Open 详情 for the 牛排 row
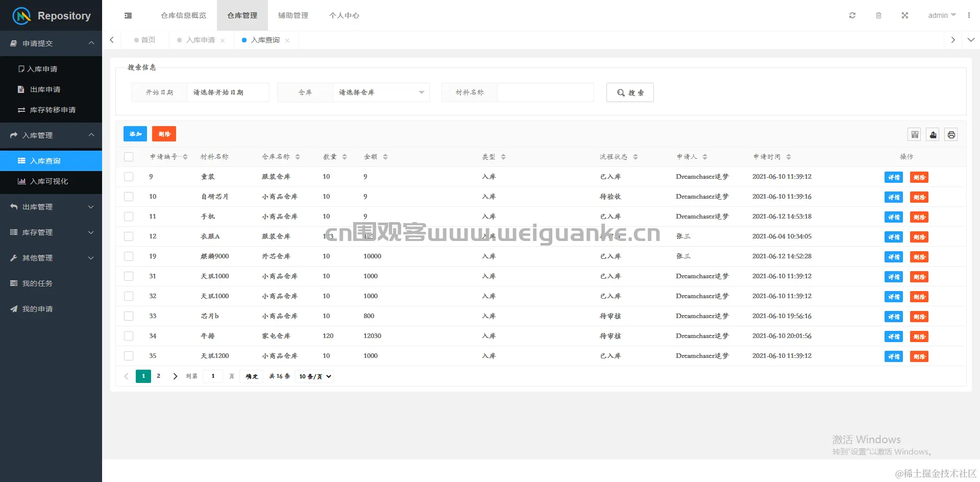The height and width of the screenshot is (482, 980). point(894,336)
